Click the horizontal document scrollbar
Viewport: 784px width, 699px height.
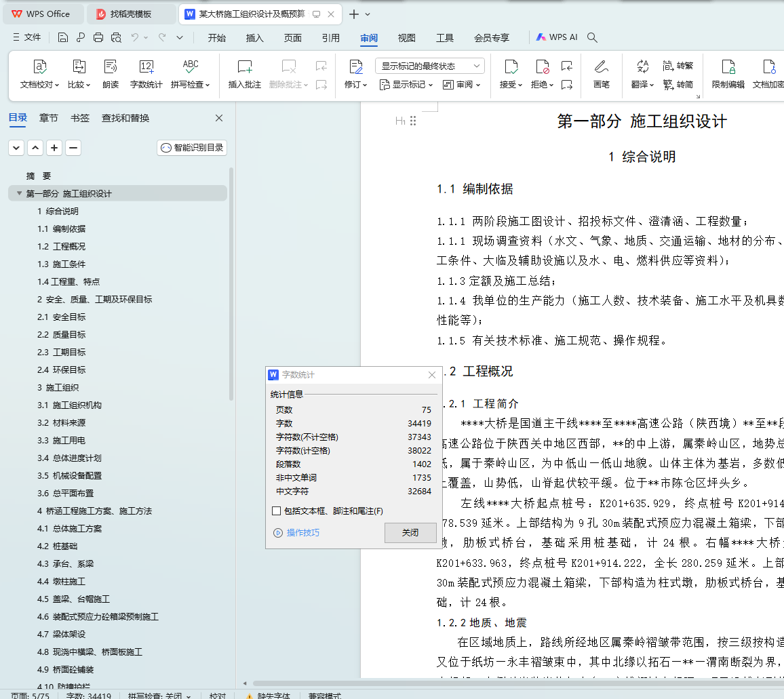pos(518,683)
